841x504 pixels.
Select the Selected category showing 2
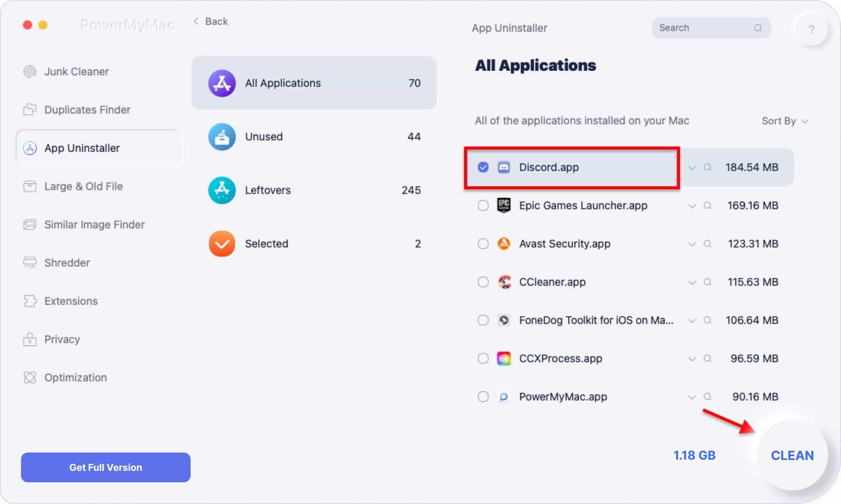click(314, 243)
